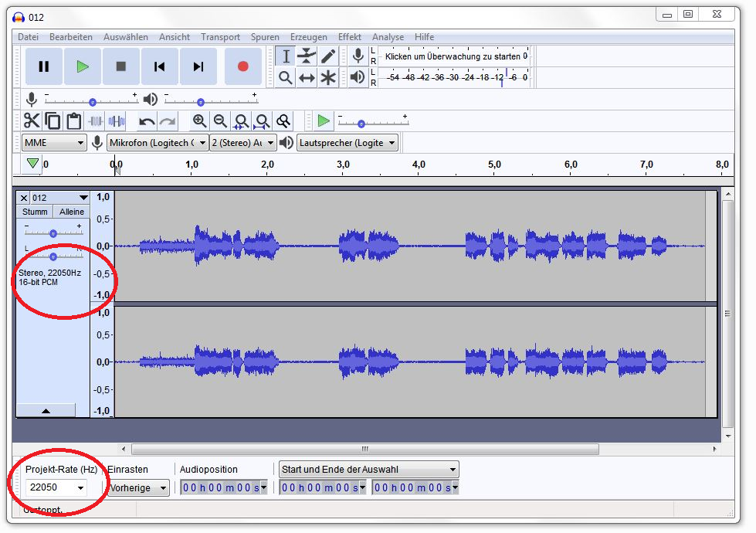756x533 pixels.
Task: Click the Paste clipboard icon
Action: pyautogui.click(x=73, y=121)
